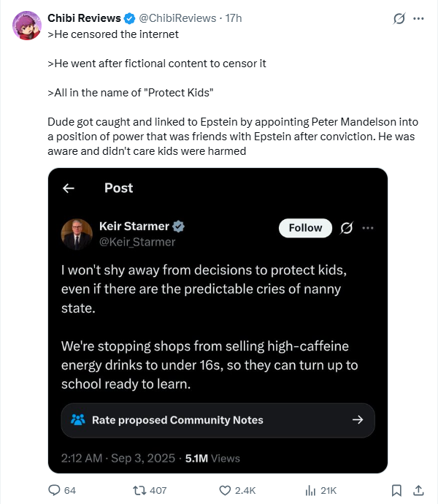Open Chibi Reviews profile avatar

click(27, 25)
